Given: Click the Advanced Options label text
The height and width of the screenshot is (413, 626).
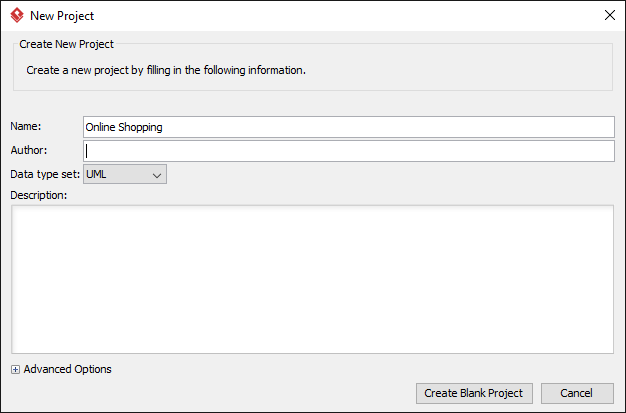Looking at the screenshot, I should pos(67,369).
